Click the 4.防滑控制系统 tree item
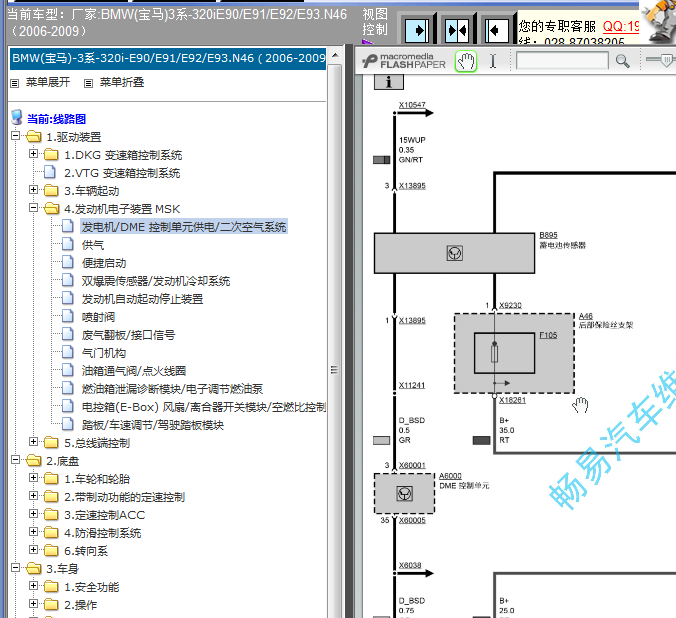676x618 pixels. click(x=103, y=533)
